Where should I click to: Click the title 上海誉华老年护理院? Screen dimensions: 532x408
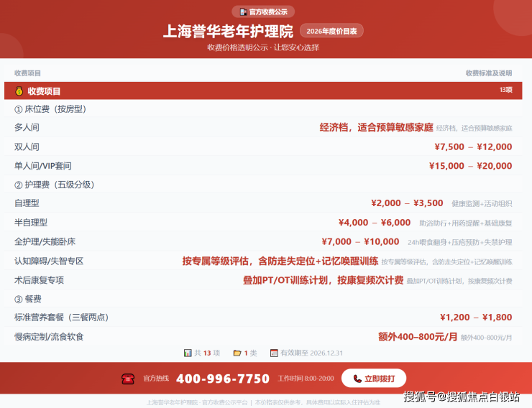coord(228,31)
